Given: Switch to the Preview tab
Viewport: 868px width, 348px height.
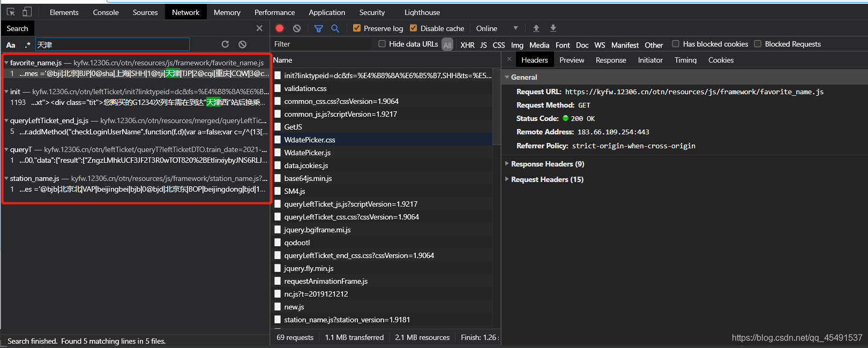Looking at the screenshot, I should (x=572, y=60).
